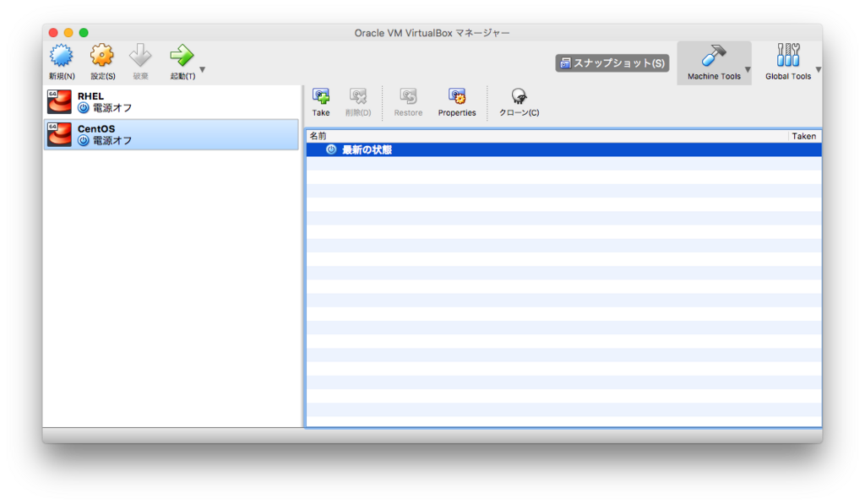The height and width of the screenshot is (504, 865).
Task: Click the CentOS red hat OS icon
Action: point(59,134)
